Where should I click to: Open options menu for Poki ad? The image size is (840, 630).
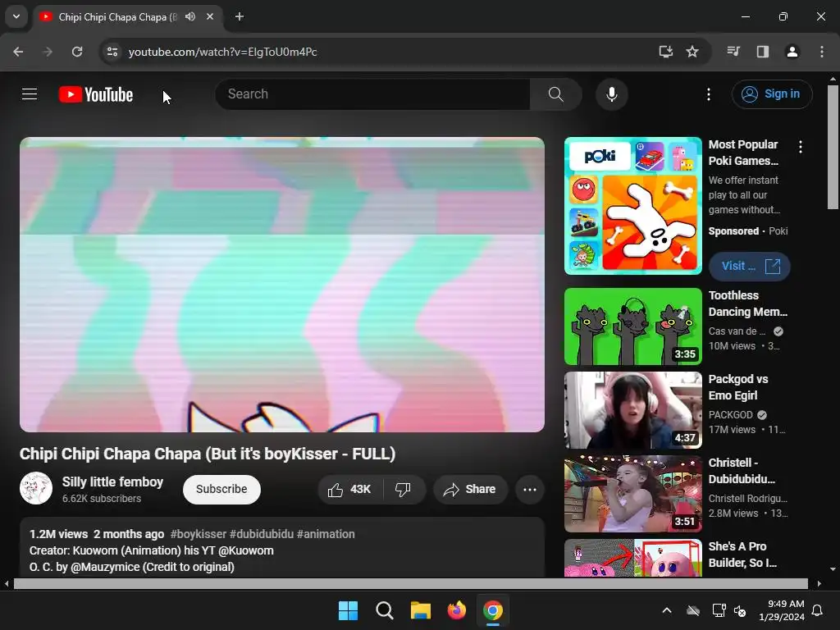point(801,147)
